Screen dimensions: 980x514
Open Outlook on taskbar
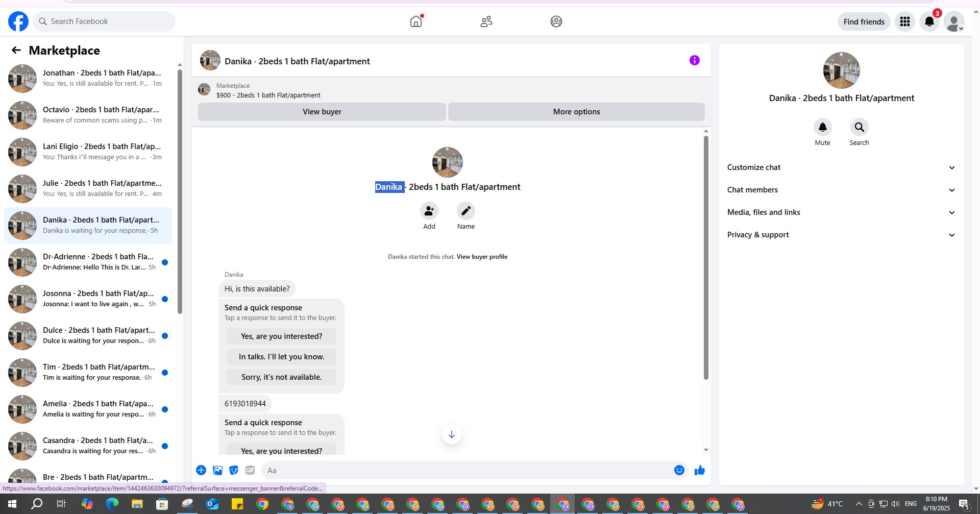(212, 504)
